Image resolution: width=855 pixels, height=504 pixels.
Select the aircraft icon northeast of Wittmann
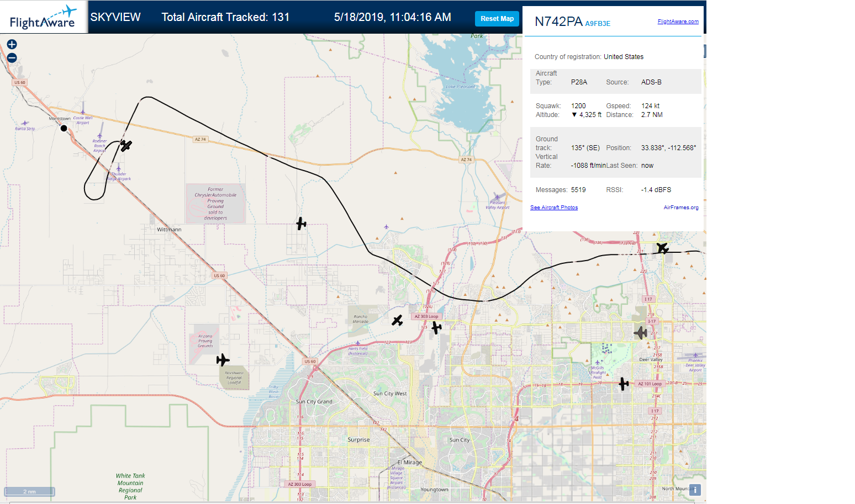[301, 224]
